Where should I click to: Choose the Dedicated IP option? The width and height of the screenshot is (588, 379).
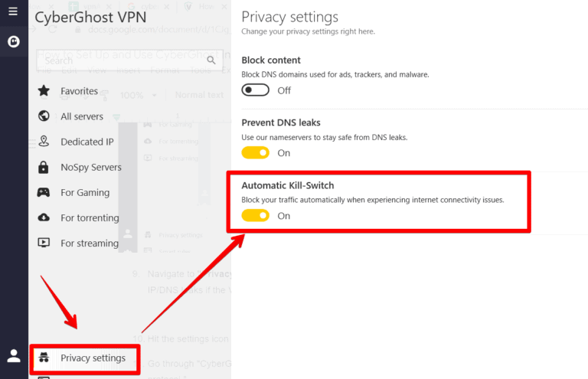(x=87, y=142)
